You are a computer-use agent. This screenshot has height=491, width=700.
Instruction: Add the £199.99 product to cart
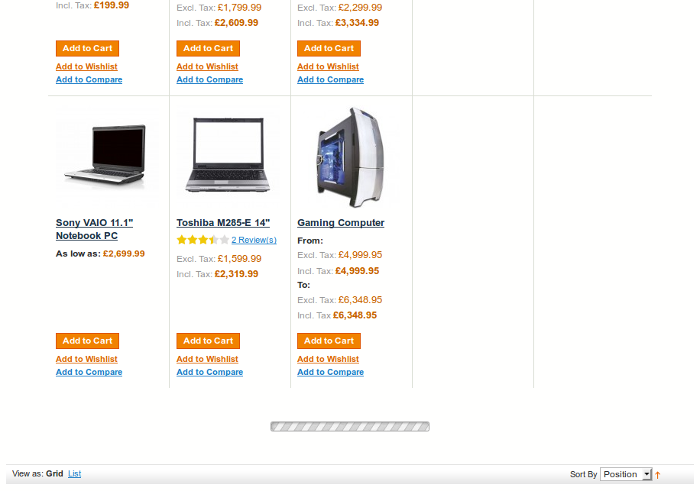[x=88, y=48]
